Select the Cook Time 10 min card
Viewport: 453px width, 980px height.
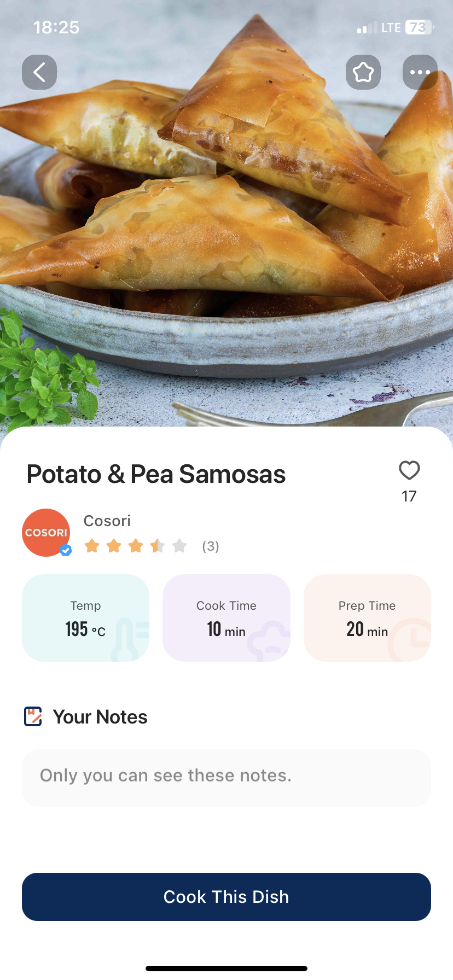[x=226, y=618]
